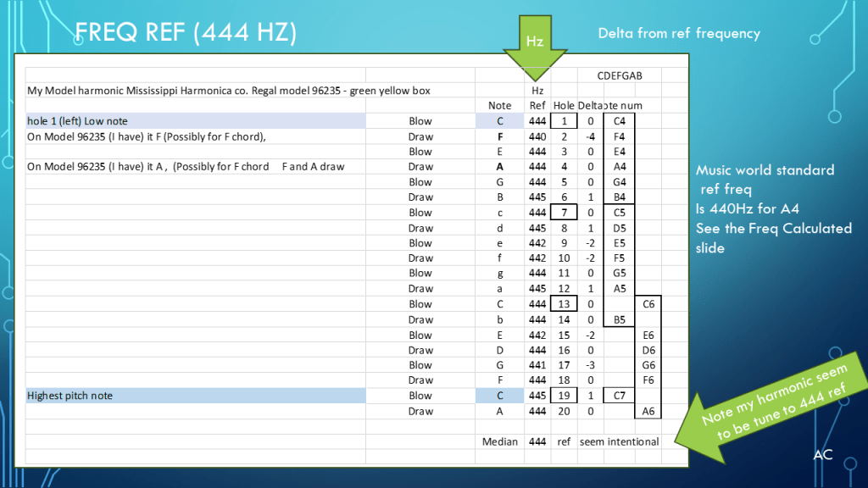
Task: Click the AC initials in the corner
Action: pos(822,455)
